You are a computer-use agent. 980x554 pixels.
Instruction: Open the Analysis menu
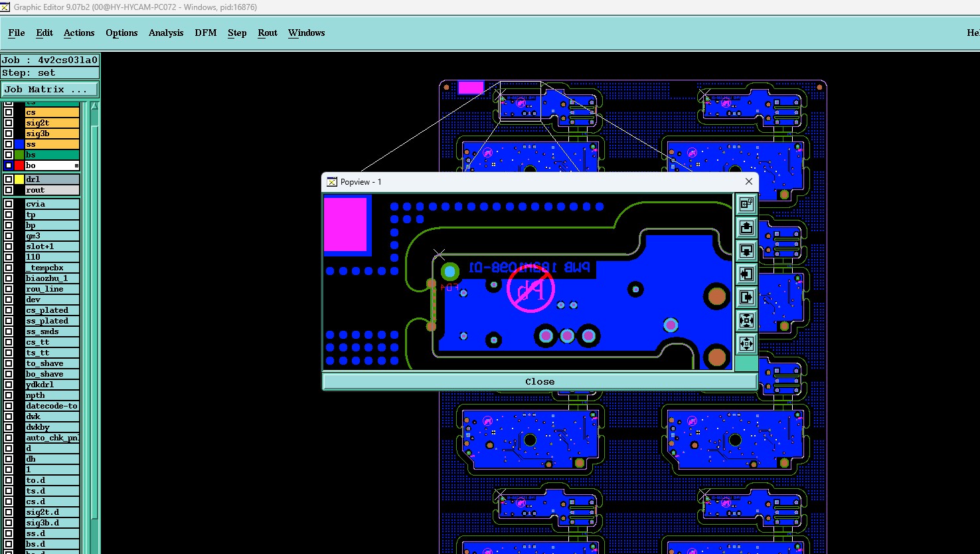pos(166,33)
